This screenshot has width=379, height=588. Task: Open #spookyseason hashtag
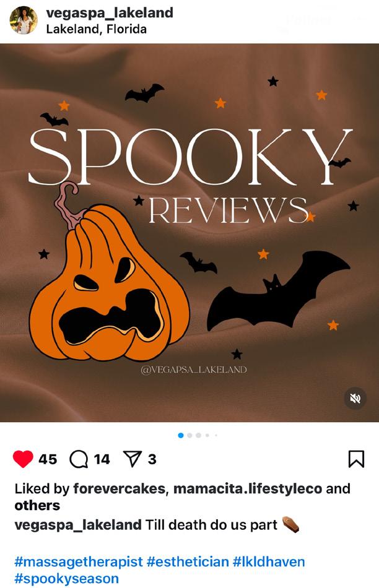tap(67, 579)
